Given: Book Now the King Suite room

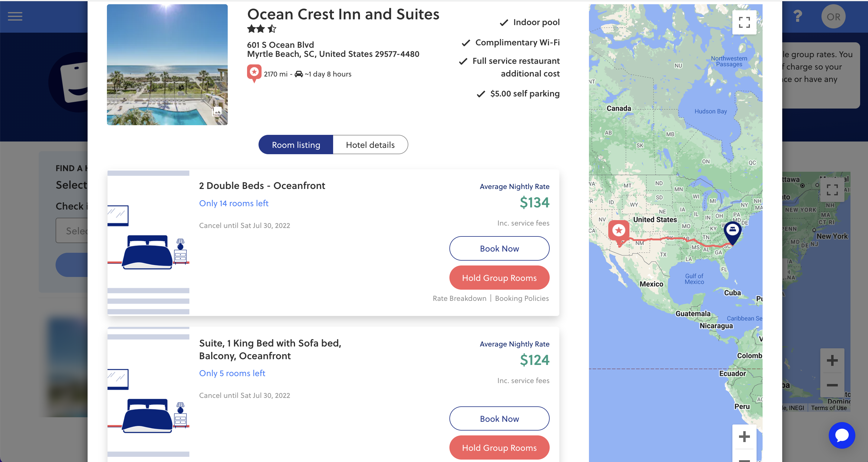Looking at the screenshot, I should [499, 418].
